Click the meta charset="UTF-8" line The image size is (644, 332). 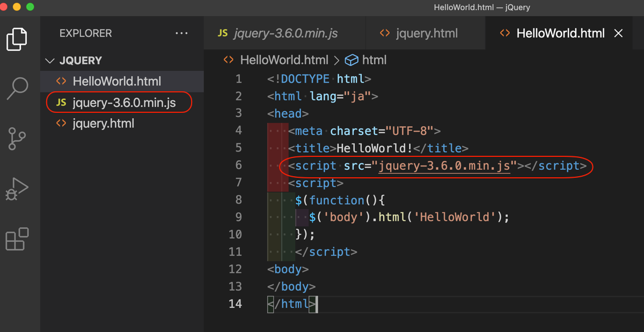click(x=364, y=131)
